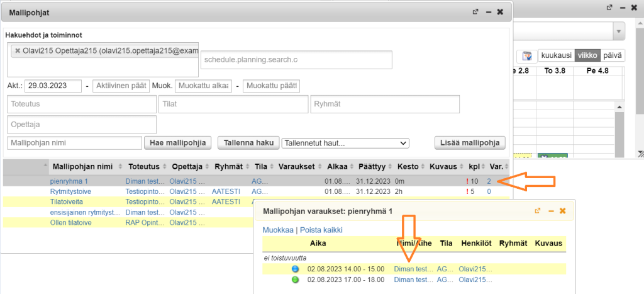
Task: Switch calendar to kuukausi view
Action: [556, 55]
